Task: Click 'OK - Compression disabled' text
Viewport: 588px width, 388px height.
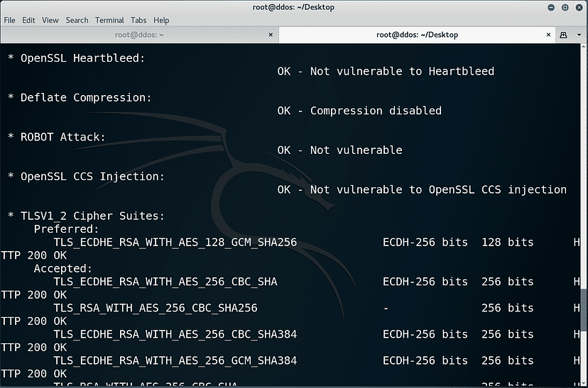Action: 359,111
